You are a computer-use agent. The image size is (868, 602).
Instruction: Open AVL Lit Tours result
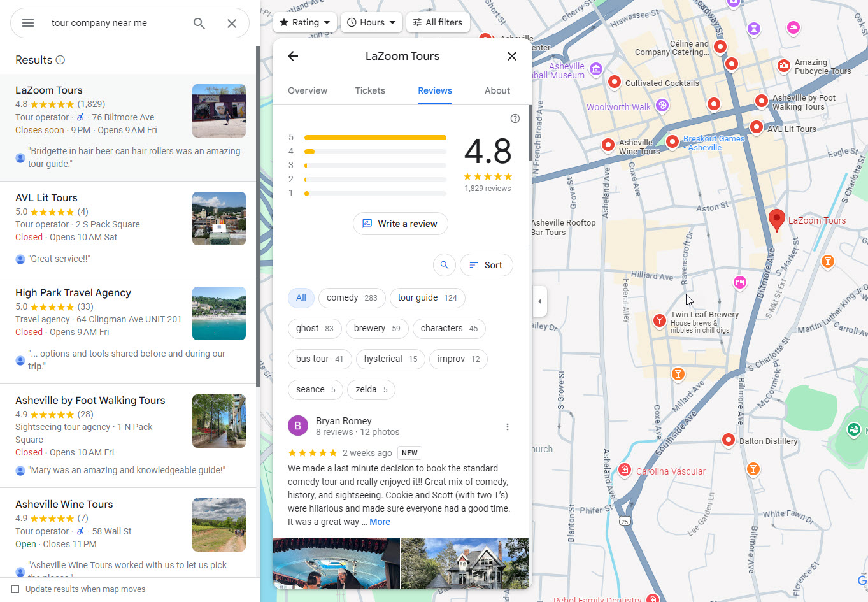coord(128,228)
